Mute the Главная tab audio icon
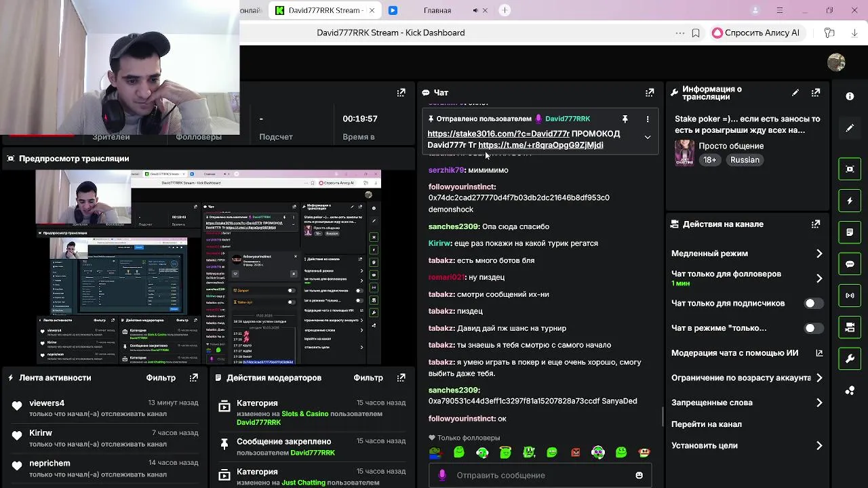 tap(475, 10)
